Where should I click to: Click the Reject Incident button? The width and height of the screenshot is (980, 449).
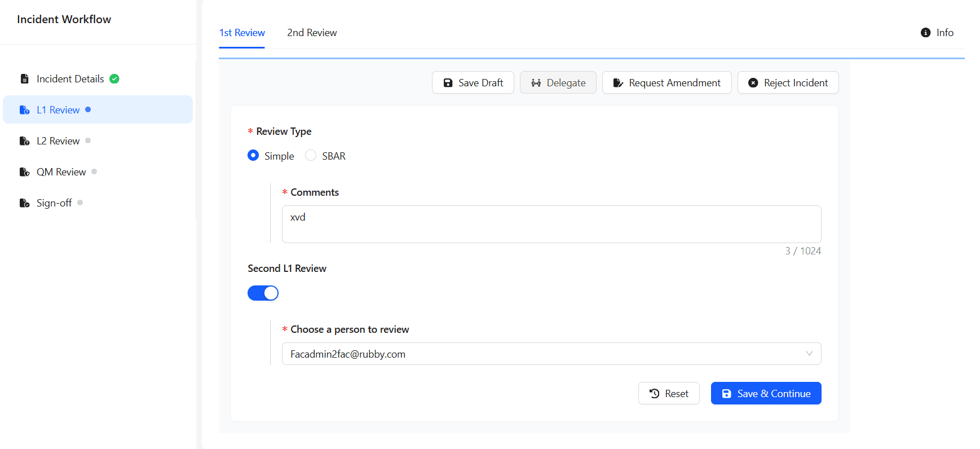click(788, 83)
